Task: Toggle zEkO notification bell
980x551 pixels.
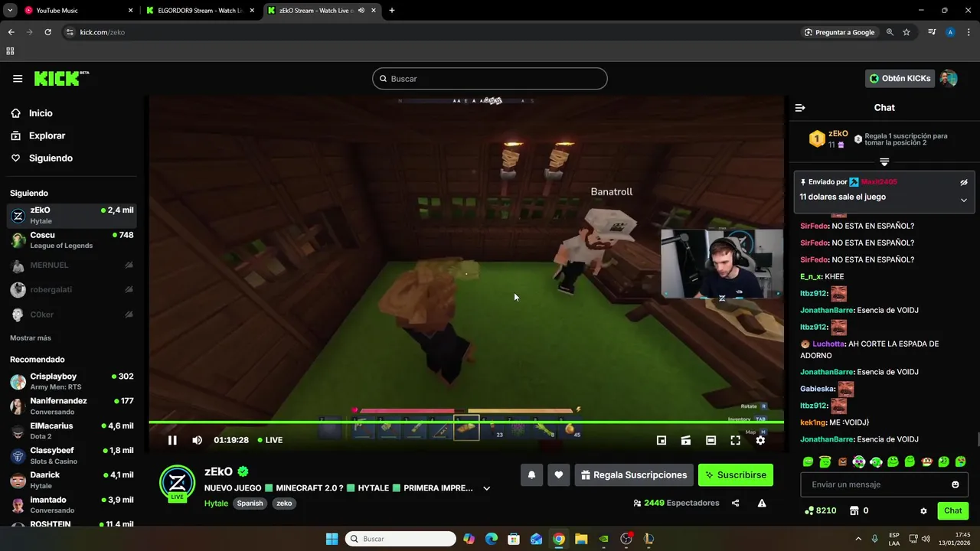Action: tap(531, 475)
